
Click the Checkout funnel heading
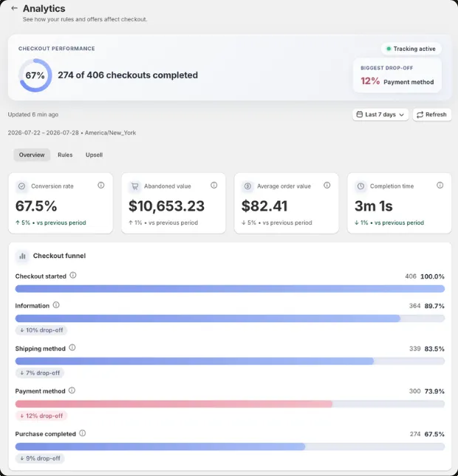click(59, 256)
